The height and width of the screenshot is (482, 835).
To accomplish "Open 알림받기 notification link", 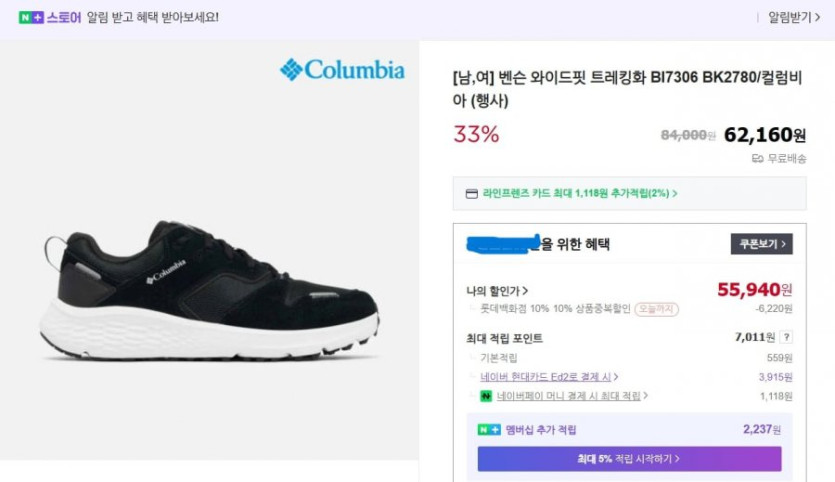I will (x=794, y=17).
